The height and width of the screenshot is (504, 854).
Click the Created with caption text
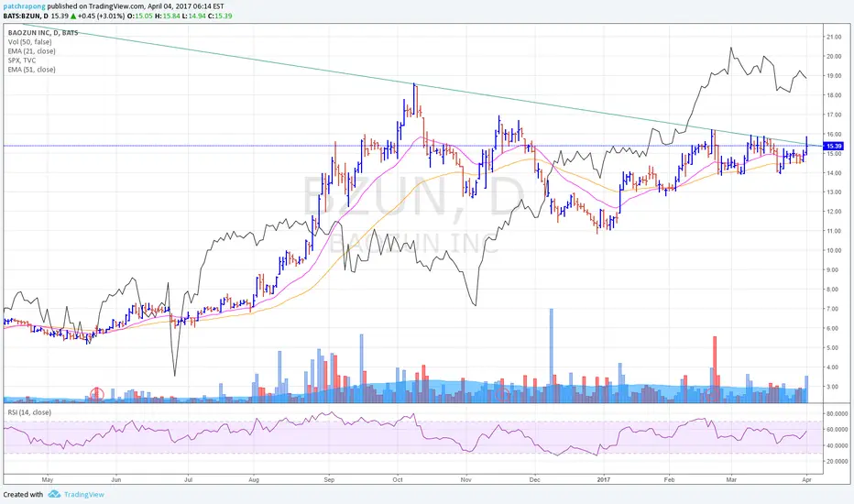click(x=23, y=495)
